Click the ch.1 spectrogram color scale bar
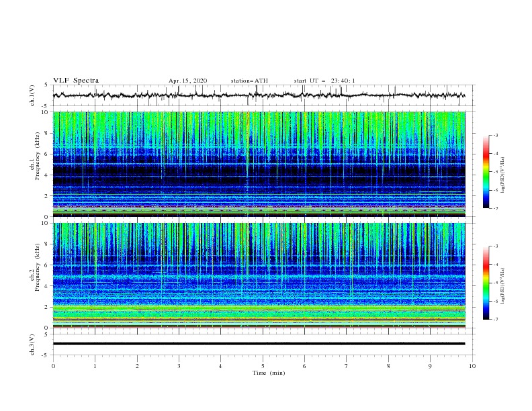This screenshot has height=411, width=532. click(486, 172)
